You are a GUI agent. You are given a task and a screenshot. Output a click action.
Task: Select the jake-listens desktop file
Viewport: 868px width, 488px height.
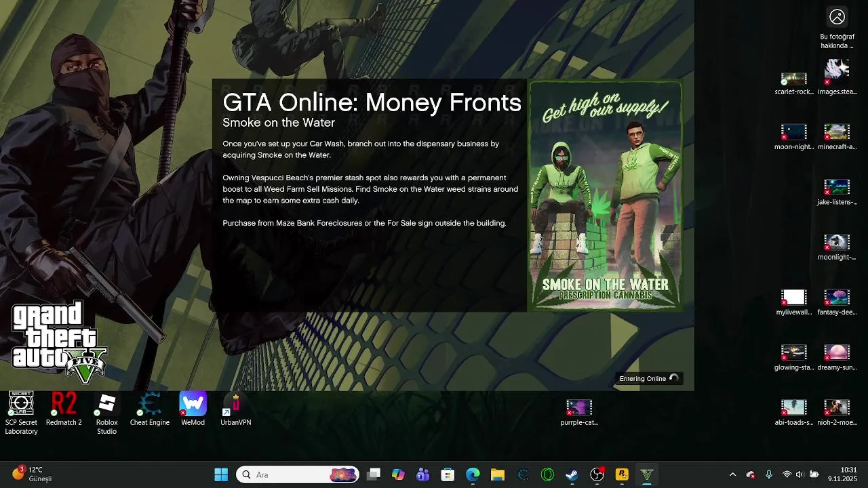(x=837, y=192)
